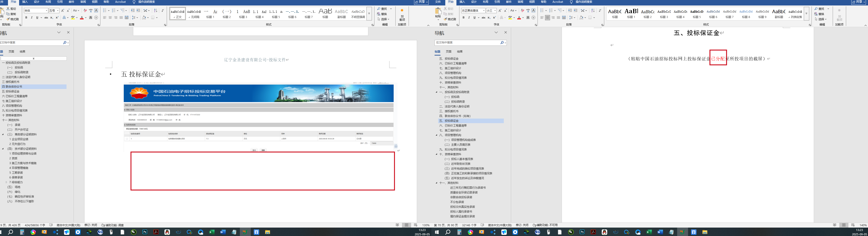This screenshot has width=868, height=236.
Task: Increase font size in left Word window
Action: click(x=63, y=11)
